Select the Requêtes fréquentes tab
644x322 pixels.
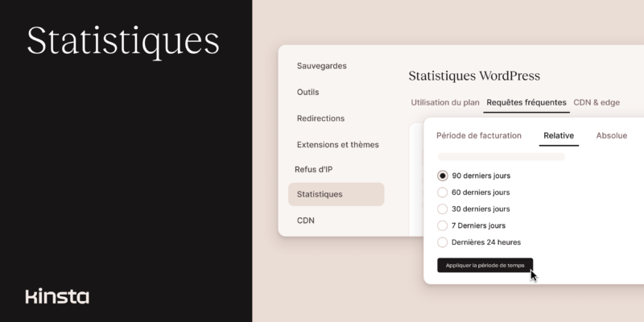[526, 102]
